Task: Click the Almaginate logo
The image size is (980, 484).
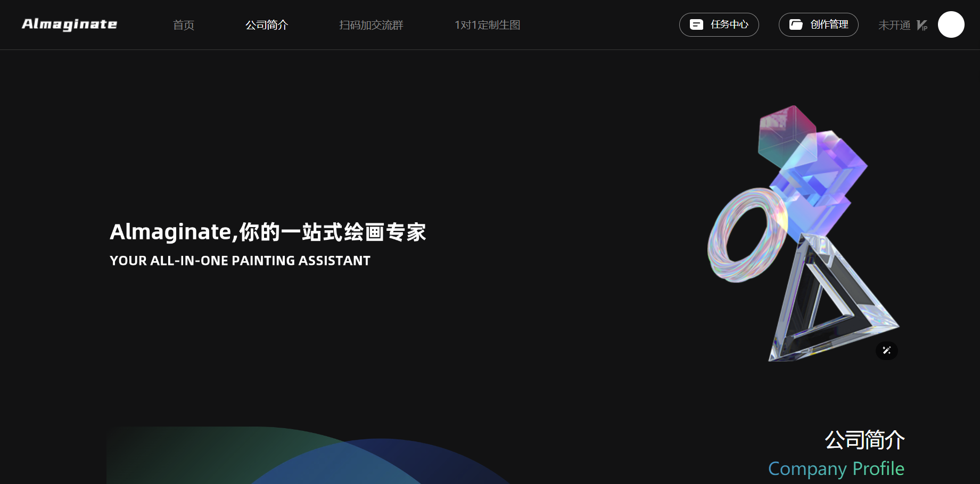Action: tap(70, 24)
